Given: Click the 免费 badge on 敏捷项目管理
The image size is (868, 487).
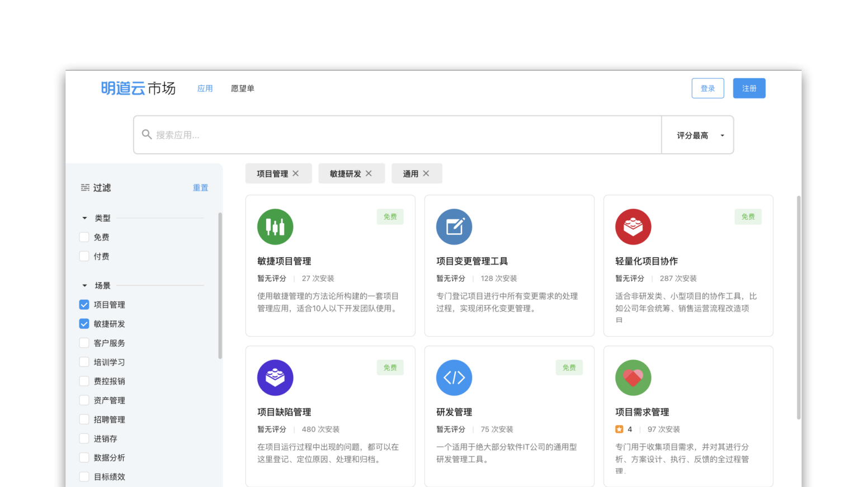Looking at the screenshot, I should click(390, 217).
